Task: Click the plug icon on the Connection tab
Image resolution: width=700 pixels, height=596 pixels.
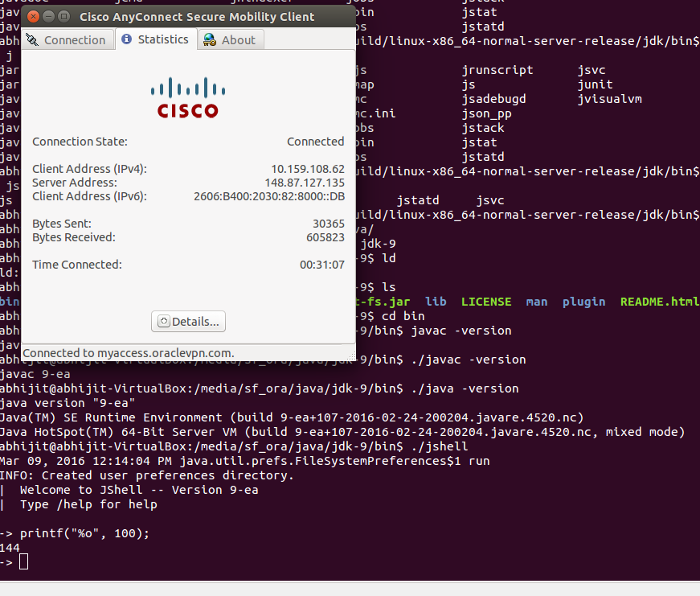Action: (x=32, y=40)
